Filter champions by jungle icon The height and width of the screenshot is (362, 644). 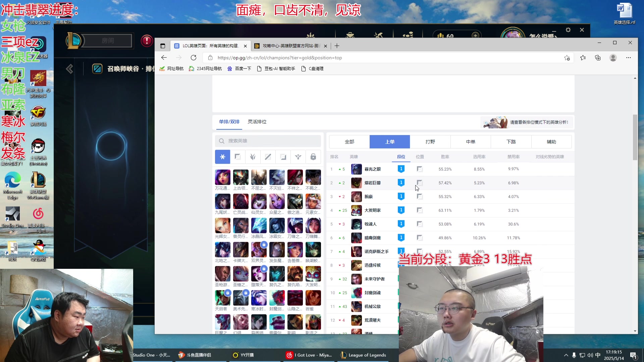(x=253, y=157)
